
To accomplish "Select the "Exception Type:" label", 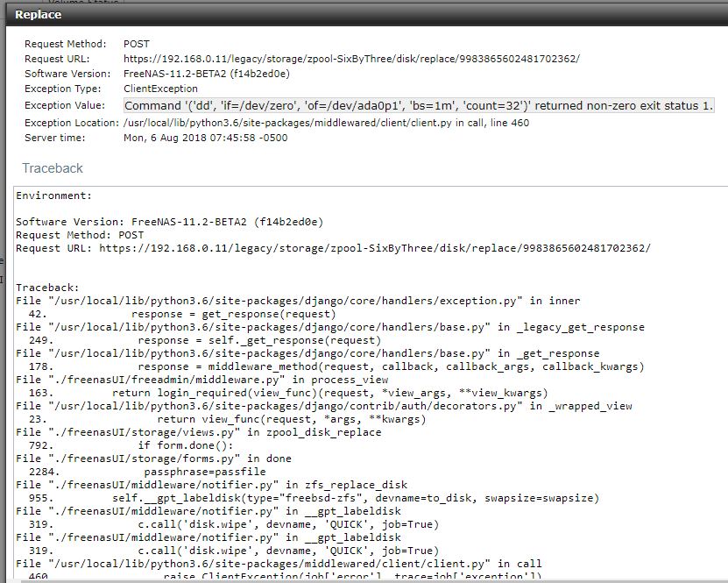I will (x=63, y=89).
